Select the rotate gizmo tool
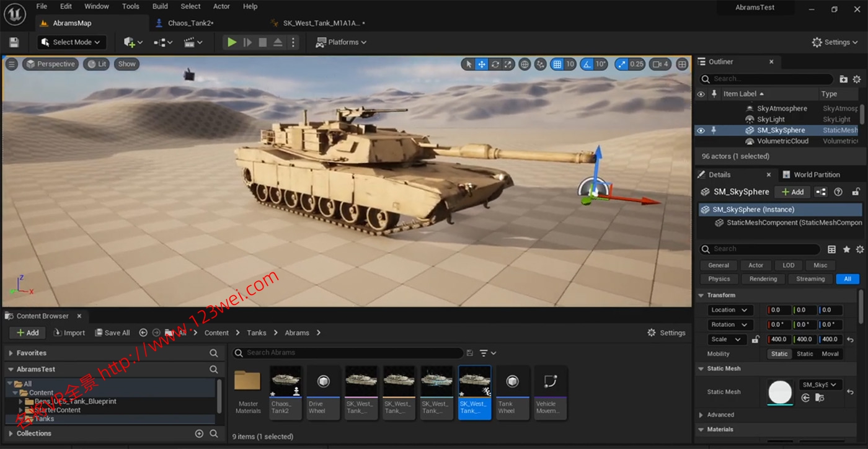 click(495, 64)
